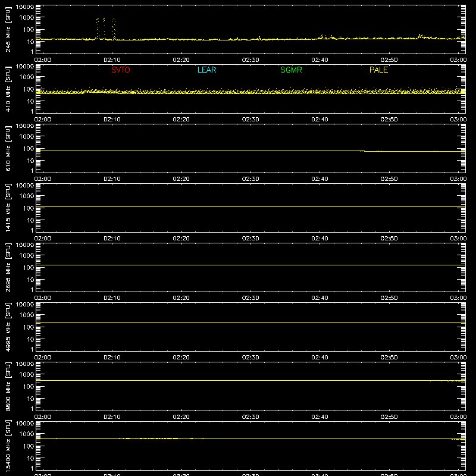Click the 2695 MHz [SFU] axis title
476x476 pixels.
coord(8,267)
